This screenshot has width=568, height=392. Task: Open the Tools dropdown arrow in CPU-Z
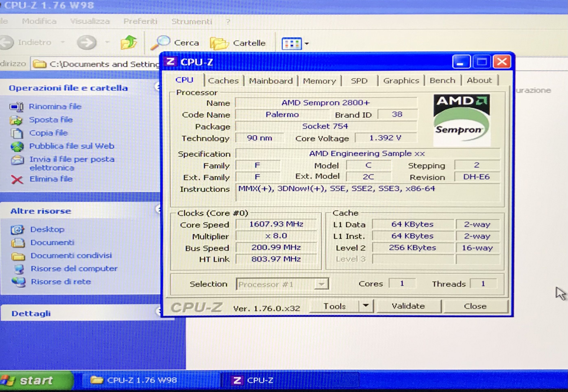366,305
